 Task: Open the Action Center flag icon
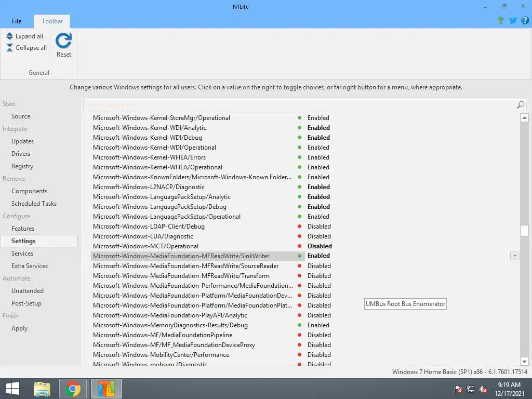(x=458, y=389)
